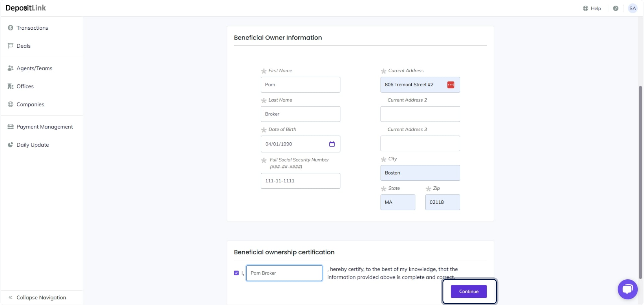Open the SA user avatar menu

pyautogui.click(x=632, y=8)
